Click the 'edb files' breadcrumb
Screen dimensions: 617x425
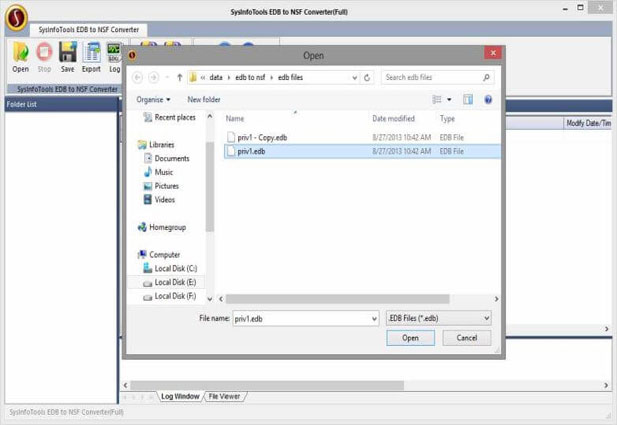pos(290,78)
